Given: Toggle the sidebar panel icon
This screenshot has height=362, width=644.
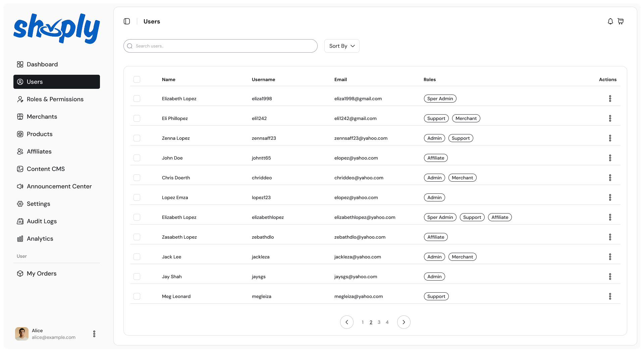Looking at the screenshot, I should [x=127, y=21].
